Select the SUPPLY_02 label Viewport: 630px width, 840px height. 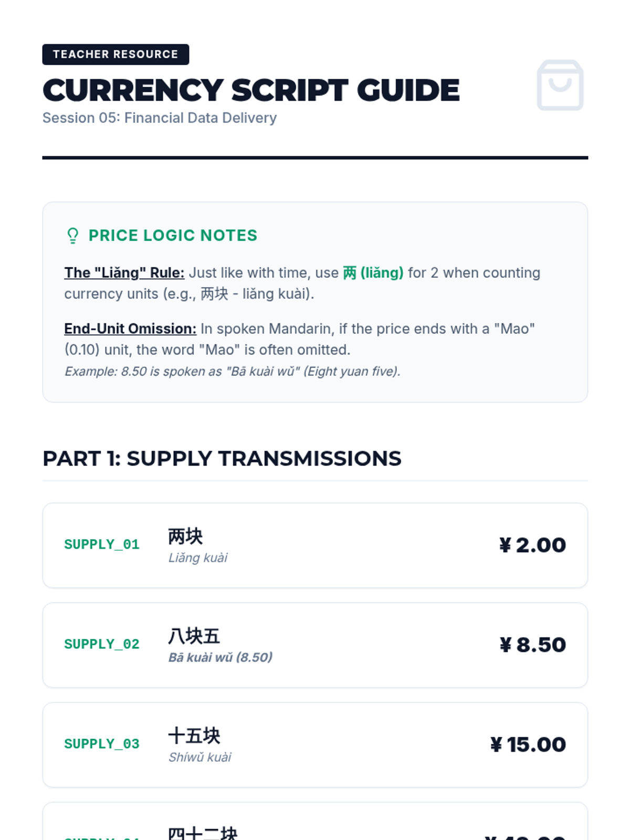(102, 644)
